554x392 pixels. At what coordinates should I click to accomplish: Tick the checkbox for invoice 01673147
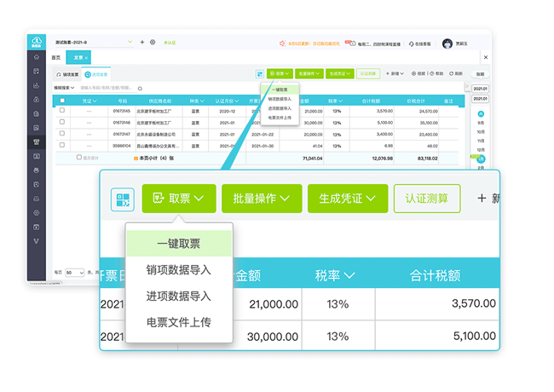point(62,134)
